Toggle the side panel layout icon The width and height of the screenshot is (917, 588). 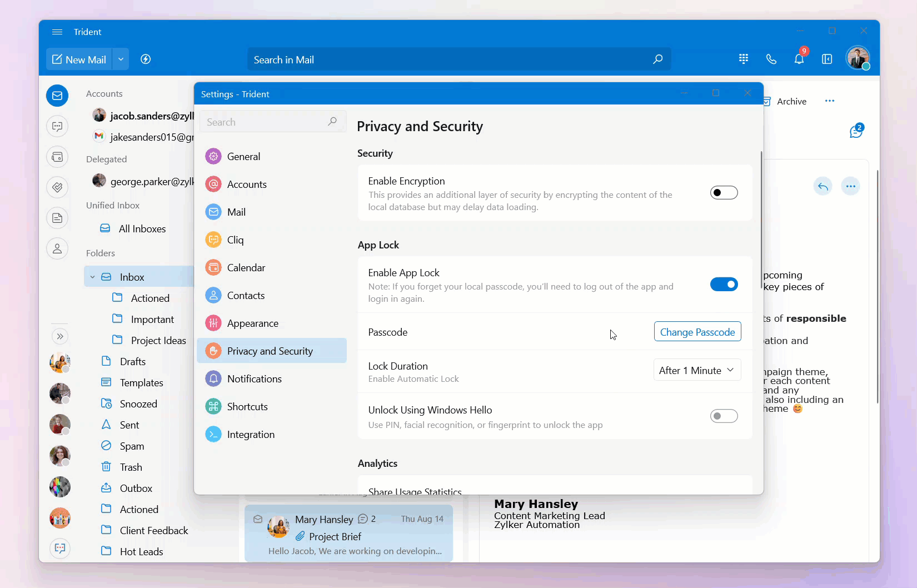pos(827,59)
